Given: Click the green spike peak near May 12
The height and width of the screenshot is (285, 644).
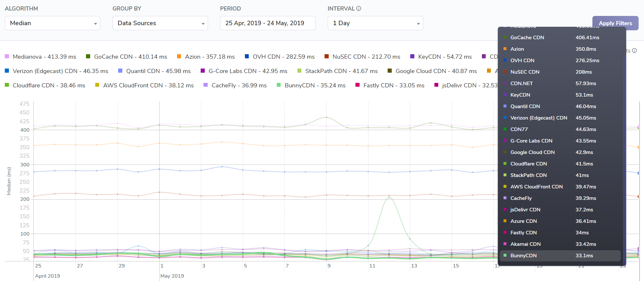Looking at the screenshot, I should click(x=389, y=197).
